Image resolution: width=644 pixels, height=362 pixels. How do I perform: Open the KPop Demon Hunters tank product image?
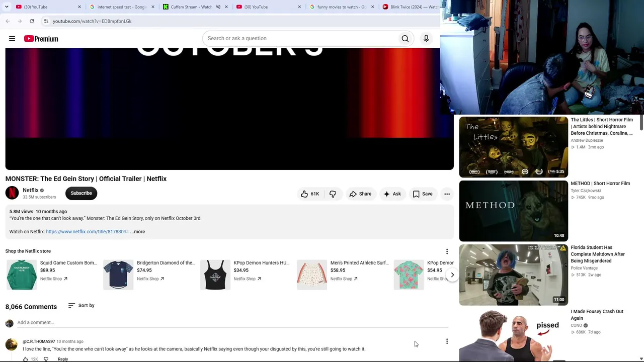tap(215, 275)
